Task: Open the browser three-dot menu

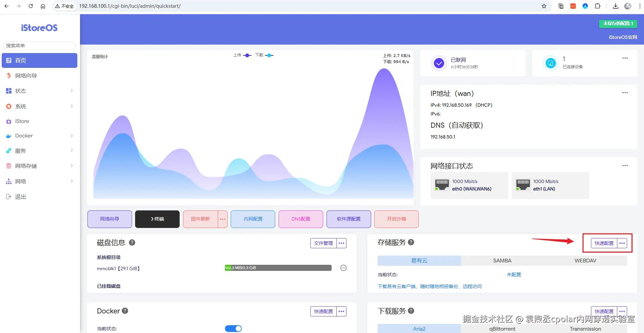Action: coord(640,6)
